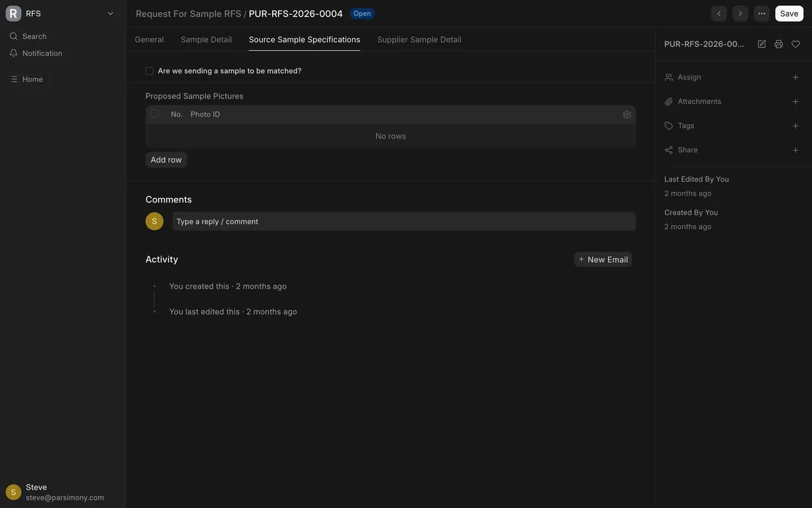Image resolution: width=812 pixels, height=508 pixels.
Task: Add row to Proposed Sample Pictures
Action: pyautogui.click(x=166, y=160)
